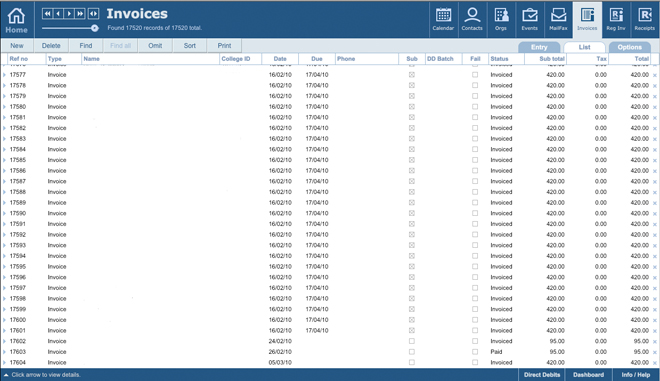The height and width of the screenshot is (381, 660).
Task: Click arrow to view invoice 17588 details
Action: (x=4, y=192)
